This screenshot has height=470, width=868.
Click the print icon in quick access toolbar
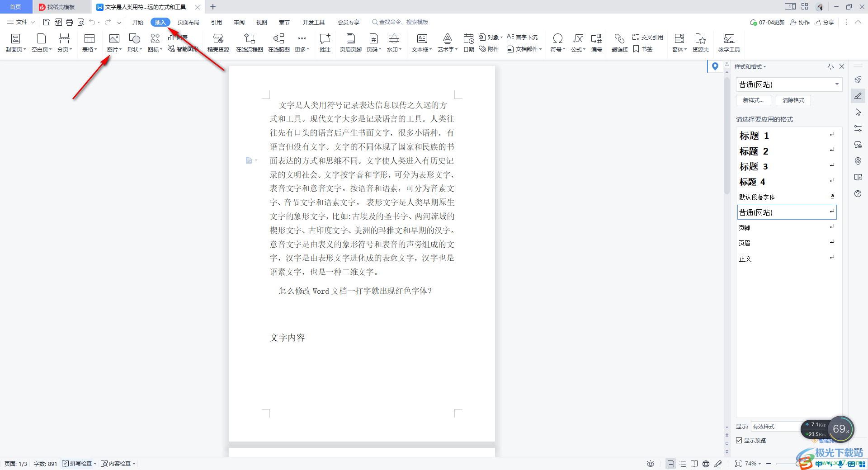click(x=69, y=22)
